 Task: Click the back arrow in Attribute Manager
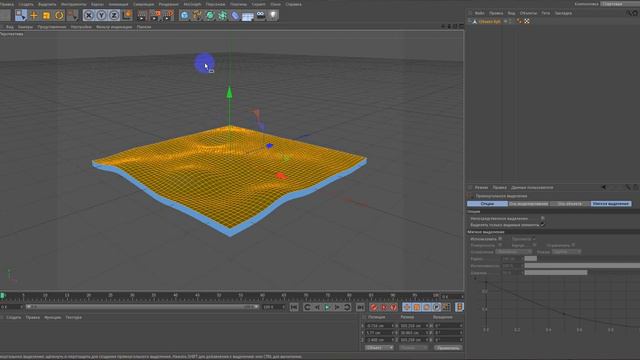point(604,187)
